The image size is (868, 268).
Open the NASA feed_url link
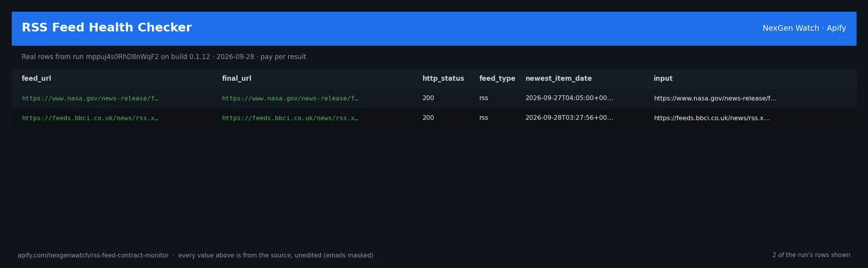90,98
